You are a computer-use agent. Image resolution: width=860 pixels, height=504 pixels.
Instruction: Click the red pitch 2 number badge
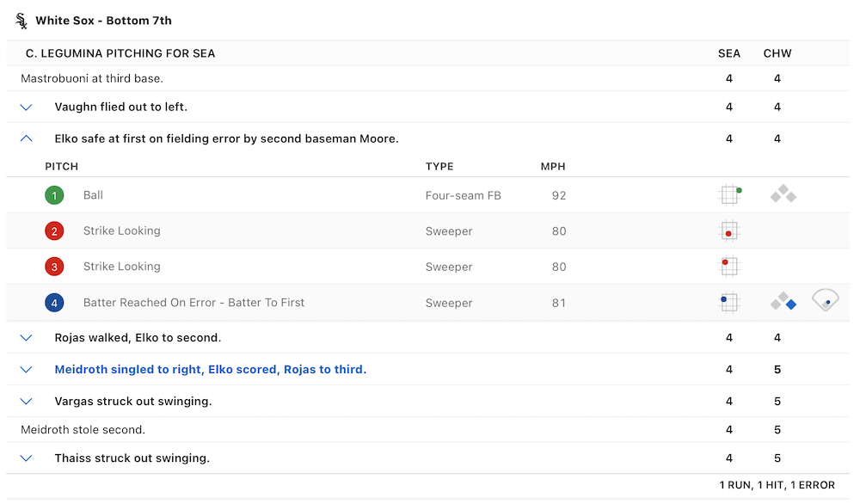point(54,231)
